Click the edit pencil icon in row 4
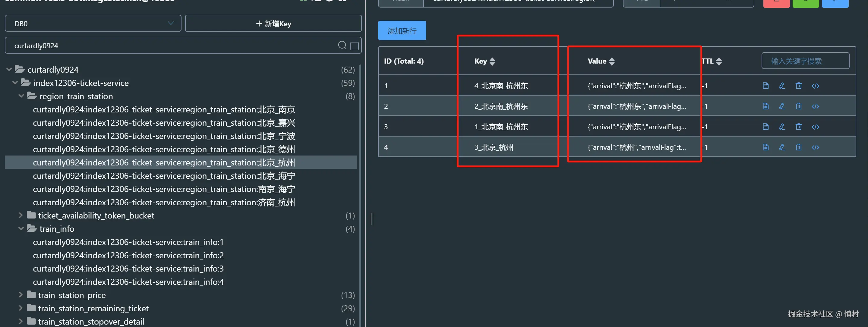This screenshot has width=868, height=327. coord(782,147)
